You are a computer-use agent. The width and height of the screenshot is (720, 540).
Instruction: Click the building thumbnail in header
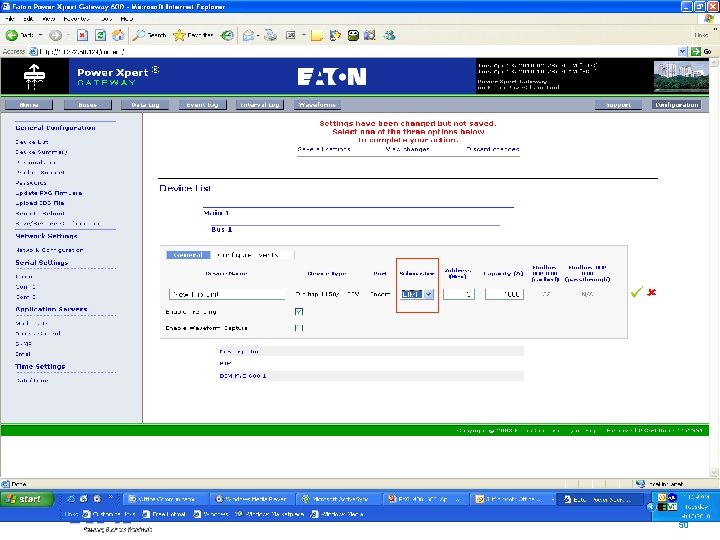[681, 77]
